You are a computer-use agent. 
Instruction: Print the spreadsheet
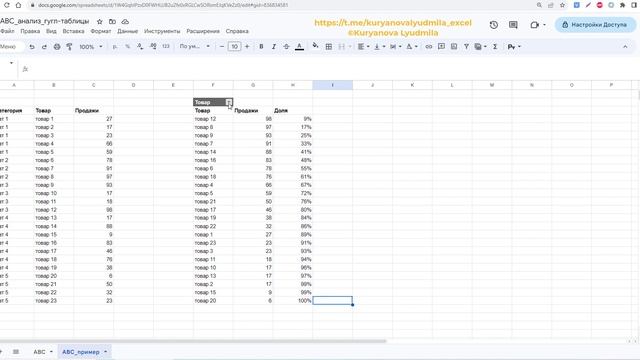click(x=57, y=47)
